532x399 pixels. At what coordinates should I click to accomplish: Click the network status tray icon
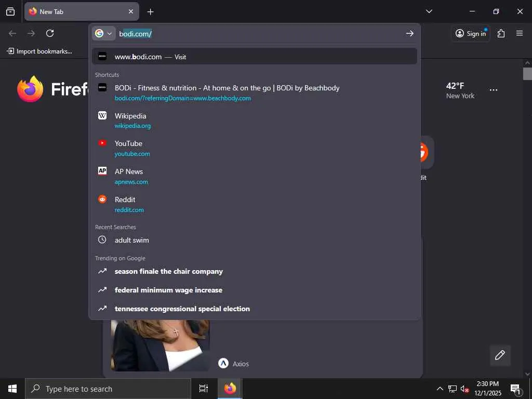click(x=452, y=389)
